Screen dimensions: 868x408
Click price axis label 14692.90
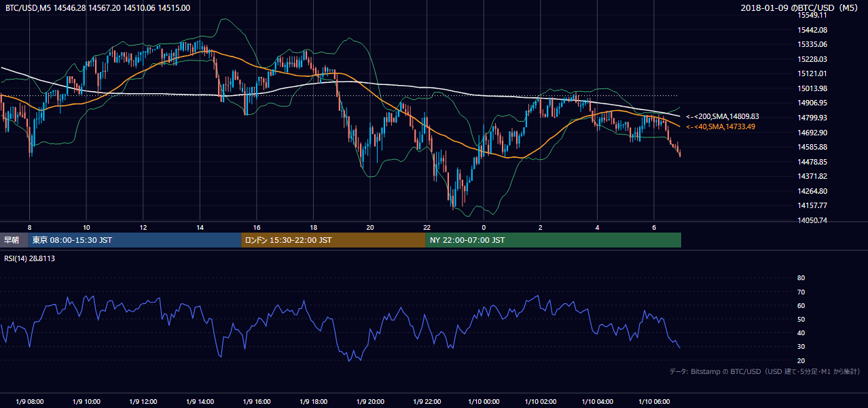pos(812,133)
